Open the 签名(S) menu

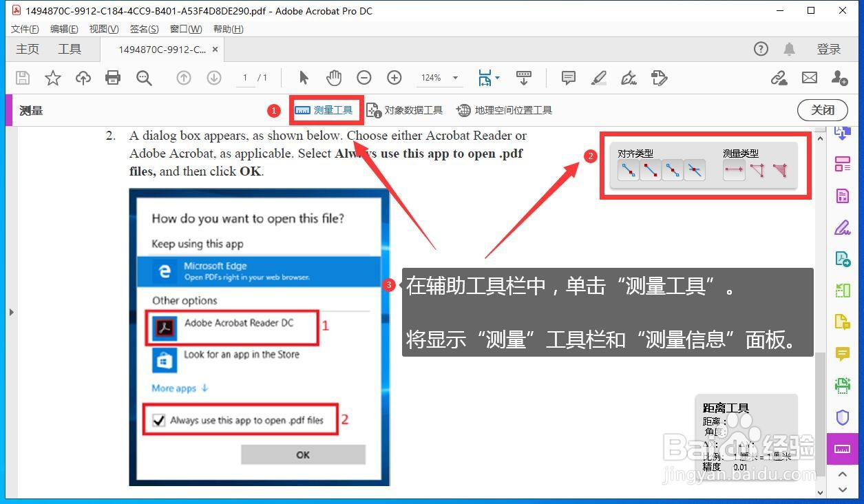click(144, 29)
